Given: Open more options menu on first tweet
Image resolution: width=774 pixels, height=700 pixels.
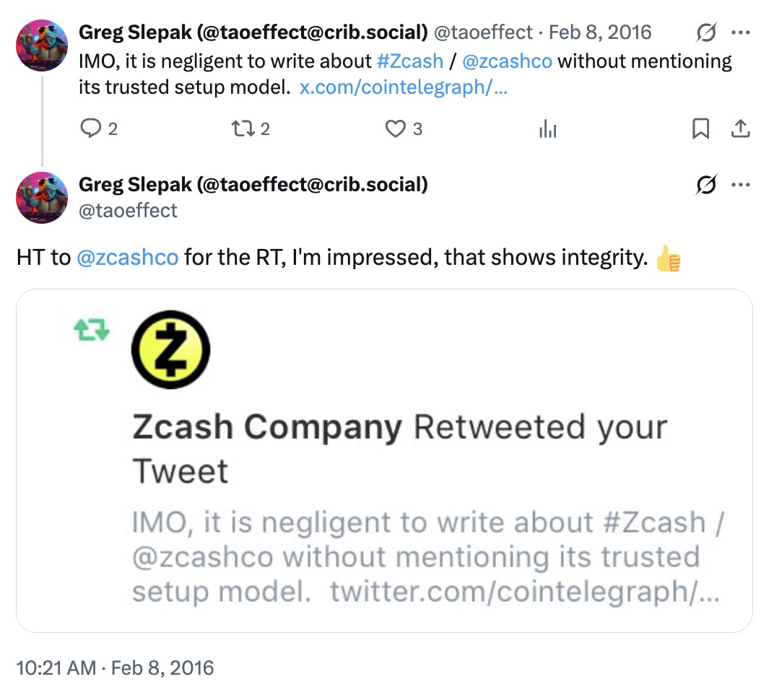Looking at the screenshot, I should pyautogui.click(x=740, y=32).
